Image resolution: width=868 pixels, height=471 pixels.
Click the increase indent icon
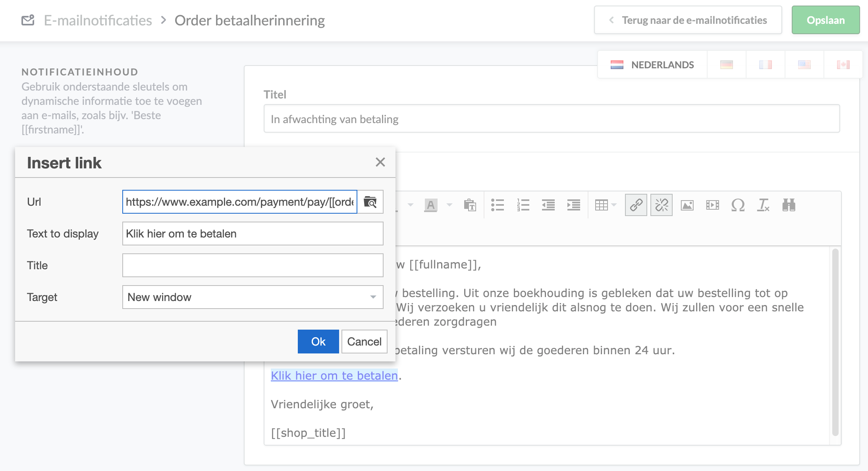(574, 205)
